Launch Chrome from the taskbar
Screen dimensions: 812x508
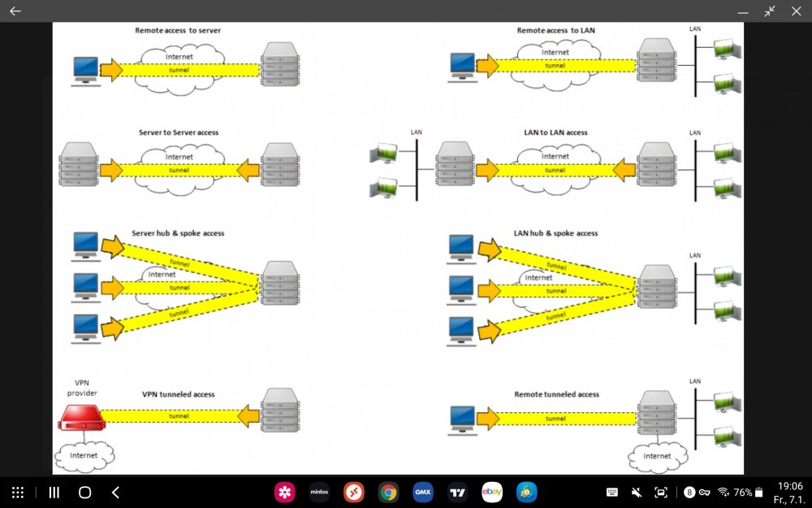388,492
